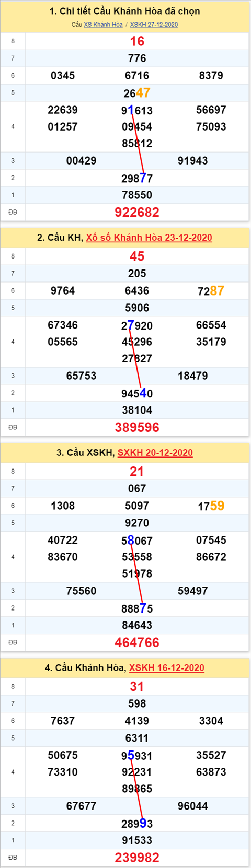Select the number 0345
This screenshot has height=868, width=251.
point(63,76)
